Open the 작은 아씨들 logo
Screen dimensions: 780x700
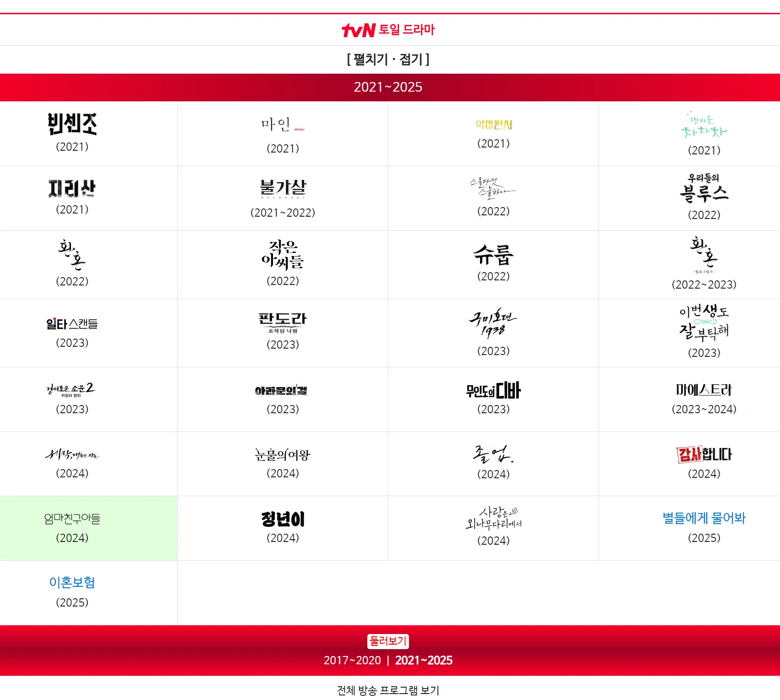(x=283, y=255)
